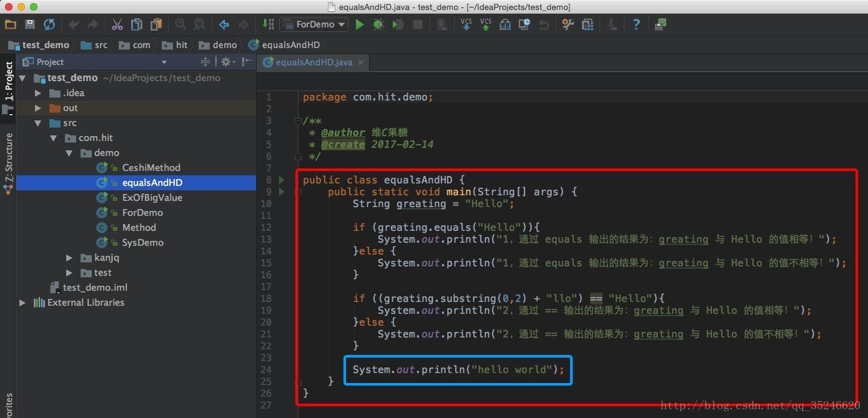This screenshot has width=868, height=418.
Task: Collapse the src folder in Project tree
Action: tap(37, 123)
